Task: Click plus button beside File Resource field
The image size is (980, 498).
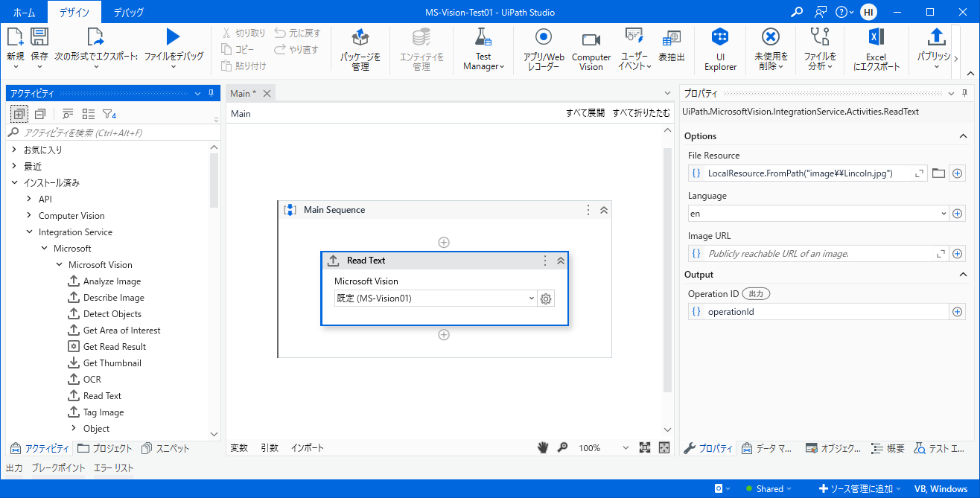Action: coord(958,173)
